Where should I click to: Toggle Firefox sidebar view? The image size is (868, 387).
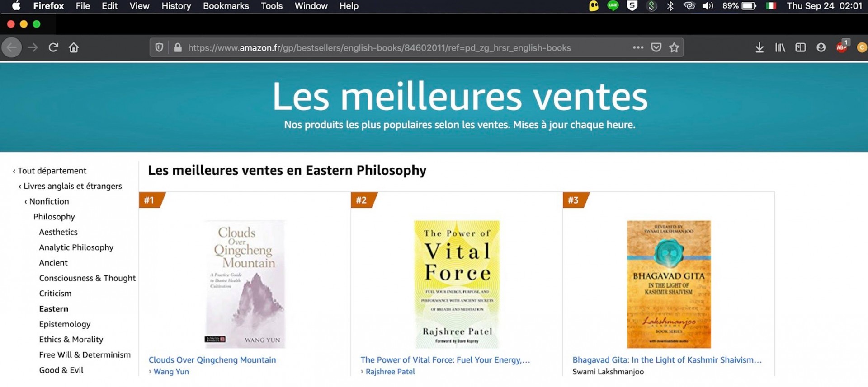[x=801, y=47]
